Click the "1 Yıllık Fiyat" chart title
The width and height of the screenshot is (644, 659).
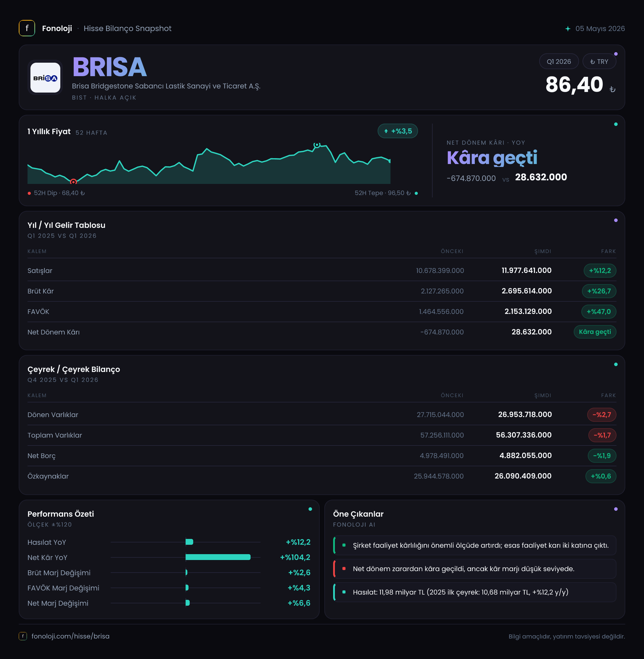tap(49, 132)
